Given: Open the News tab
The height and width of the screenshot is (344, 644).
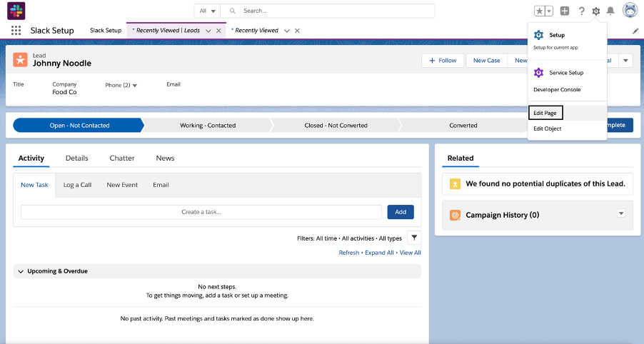Looking at the screenshot, I should 165,158.
